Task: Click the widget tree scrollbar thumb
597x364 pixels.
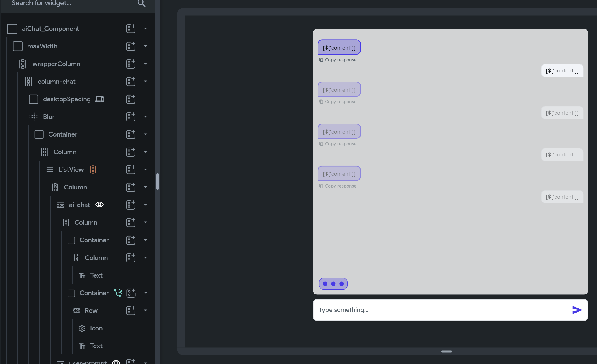Action: tap(158, 181)
